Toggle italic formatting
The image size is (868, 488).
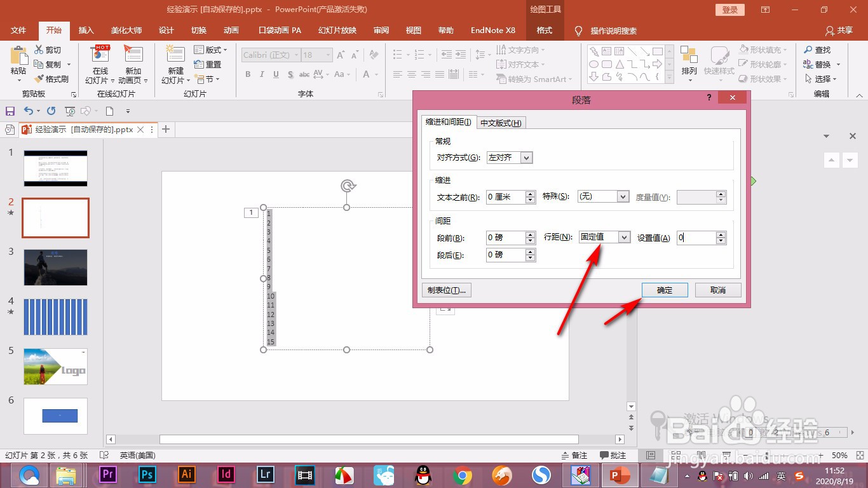click(x=262, y=74)
